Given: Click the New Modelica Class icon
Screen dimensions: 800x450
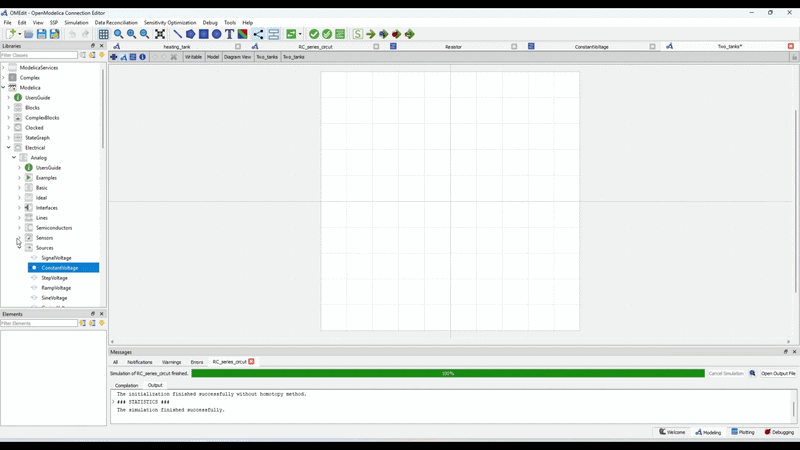Looking at the screenshot, I should [x=10, y=34].
